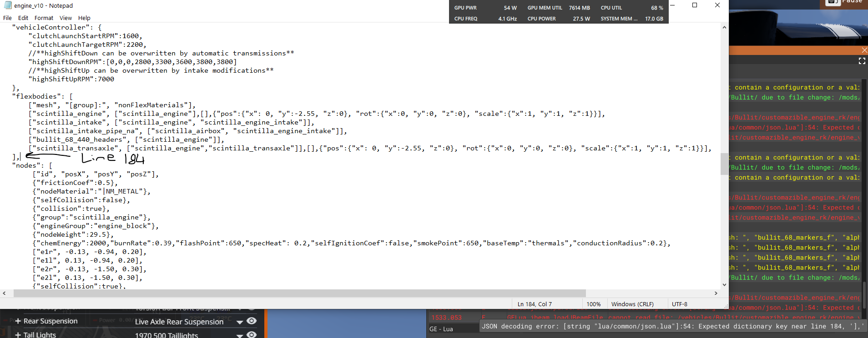Click the CPU POWER 27.5 W readout
This screenshot has width=868, height=338.
point(559,19)
